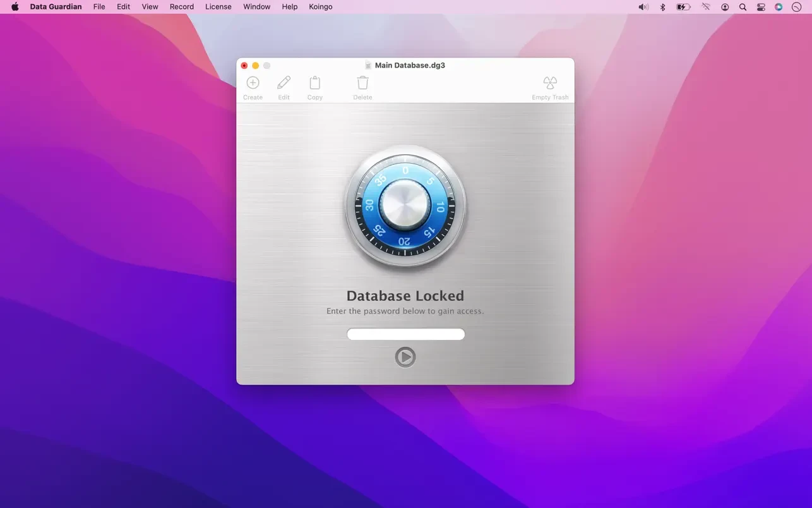Click the clock icon at menu bar end
The width and height of the screenshot is (812, 508).
tap(797, 7)
